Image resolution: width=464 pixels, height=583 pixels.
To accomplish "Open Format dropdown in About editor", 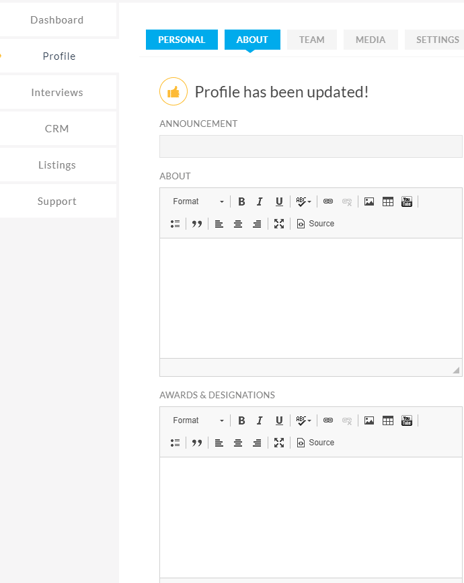I will [x=198, y=202].
